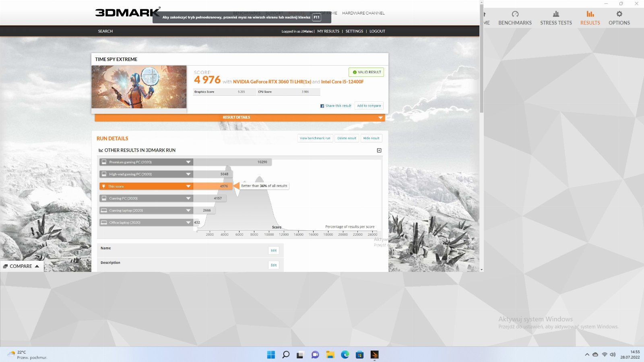The height and width of the screenshot is (362, 644).
Task: Open the Wi-Fi network tray icon
Action: tap(605, 354)
